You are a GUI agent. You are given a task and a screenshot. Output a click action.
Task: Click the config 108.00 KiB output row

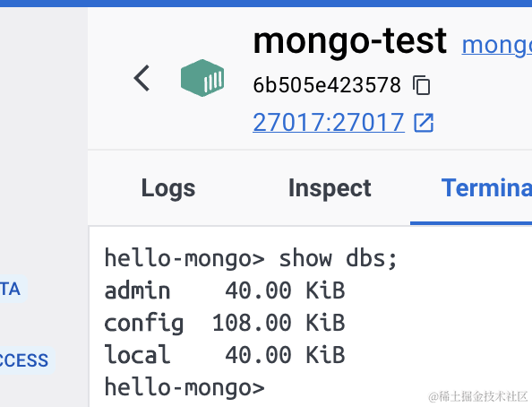[x=225, y=323]
